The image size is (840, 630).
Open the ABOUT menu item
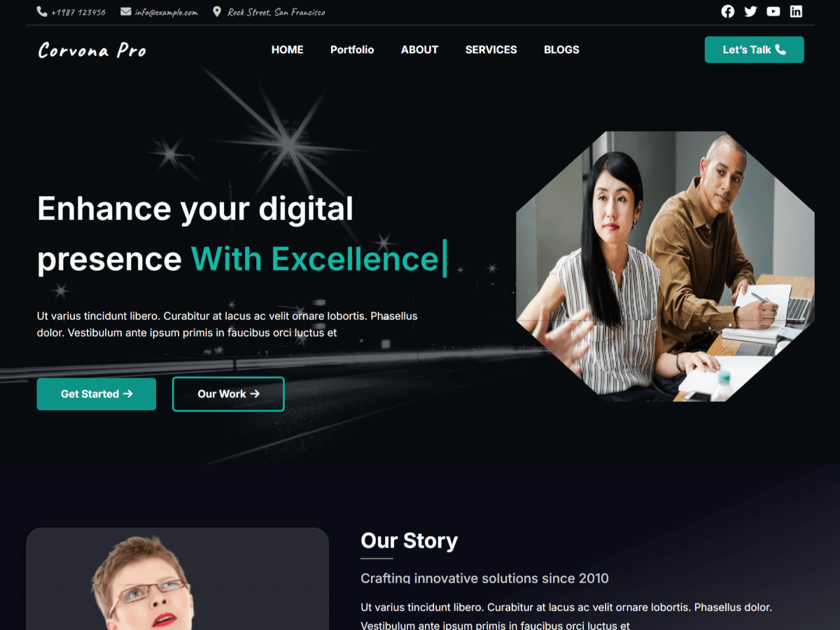[x=419, y=50]
